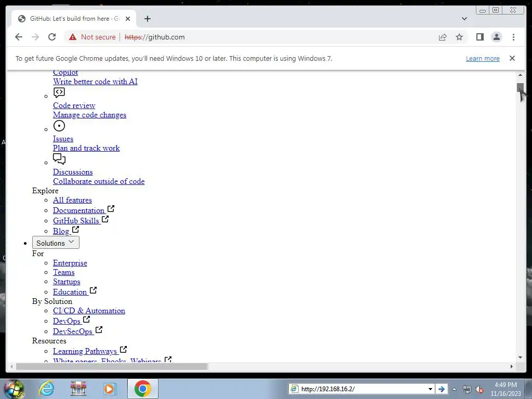Image resolution: width=532 pixels, height=399 pixels.
Task: Click external link icon next to Documentation
Action: coord(111,209)
